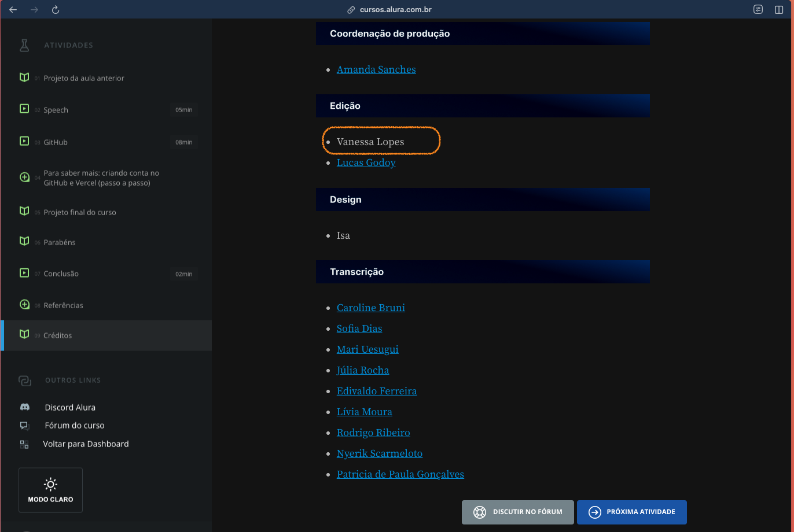Click the forum chat bubble icon

click(24, 426)
